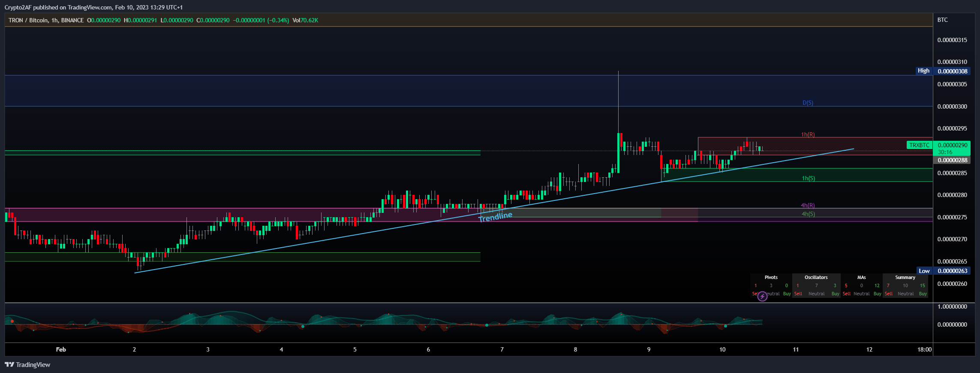980x373 pixels.
Task: Click the buy count 15 under Summary
Action: coord(922,285)
